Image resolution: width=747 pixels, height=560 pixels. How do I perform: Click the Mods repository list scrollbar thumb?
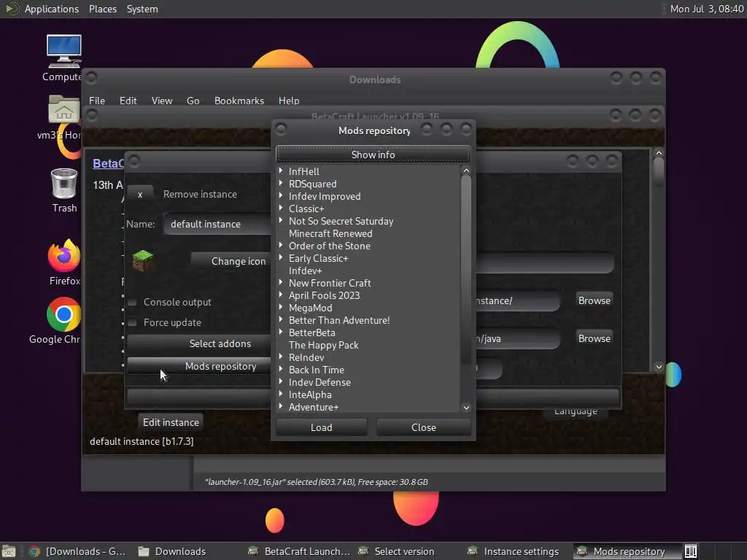(x=466, y=269)
